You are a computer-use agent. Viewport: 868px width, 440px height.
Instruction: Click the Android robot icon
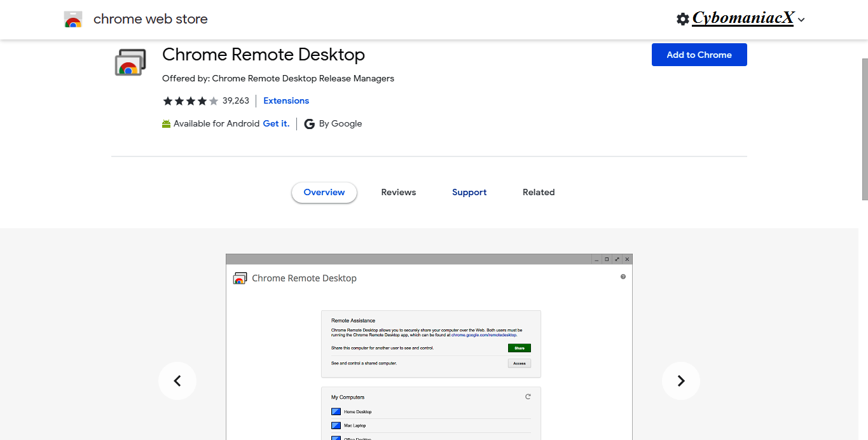[167, 124]
